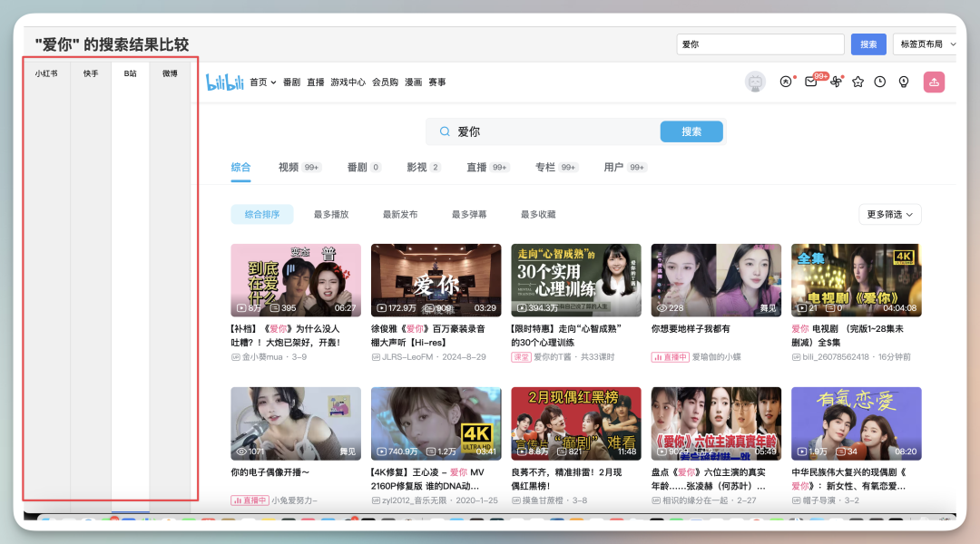Screen dimensions: 980x544
Task: Open 漫画 in the navigation bar
Action: [413, 83]
